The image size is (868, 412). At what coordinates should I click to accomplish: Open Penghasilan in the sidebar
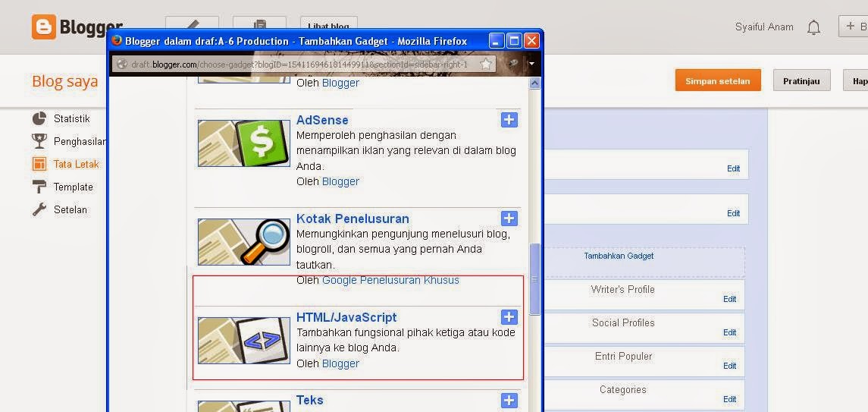pyautogui.click(x=81, y=141)
